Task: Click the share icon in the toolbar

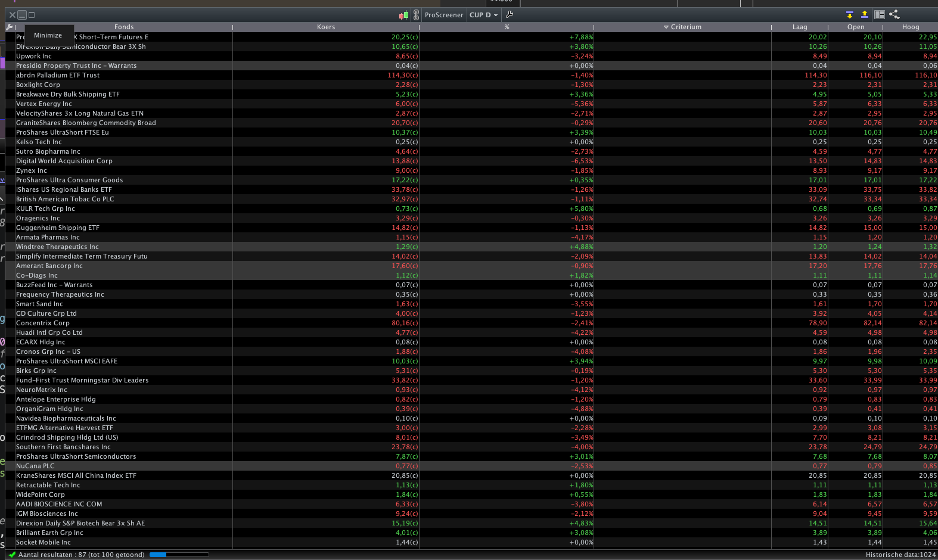Action: [894, 15]
